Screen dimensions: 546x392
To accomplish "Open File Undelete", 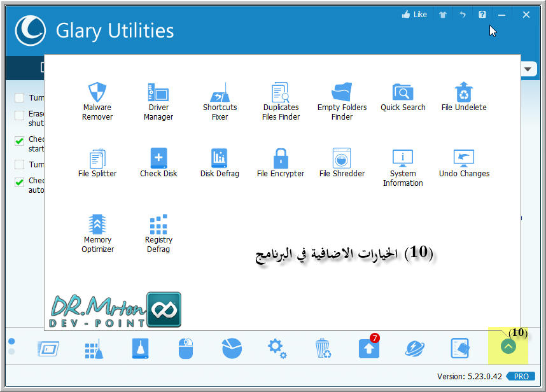I will click(464, 97).
